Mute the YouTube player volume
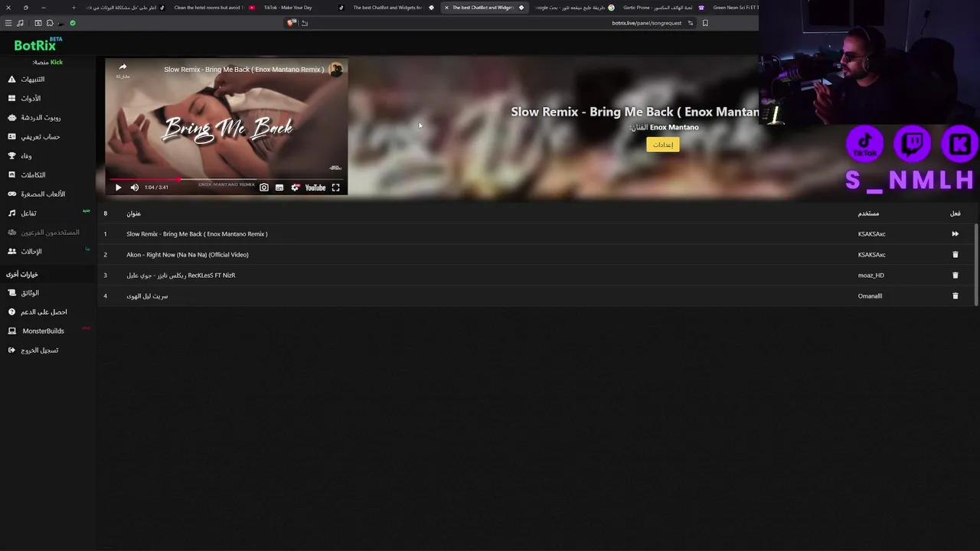980x551 pixels. [x=135, y=187]
